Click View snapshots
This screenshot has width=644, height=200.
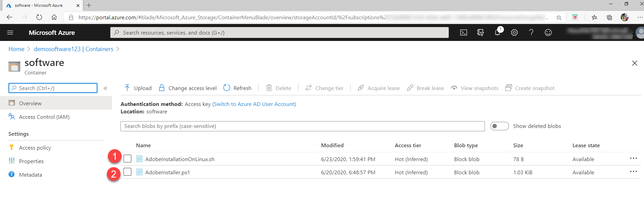click(475, 88)
